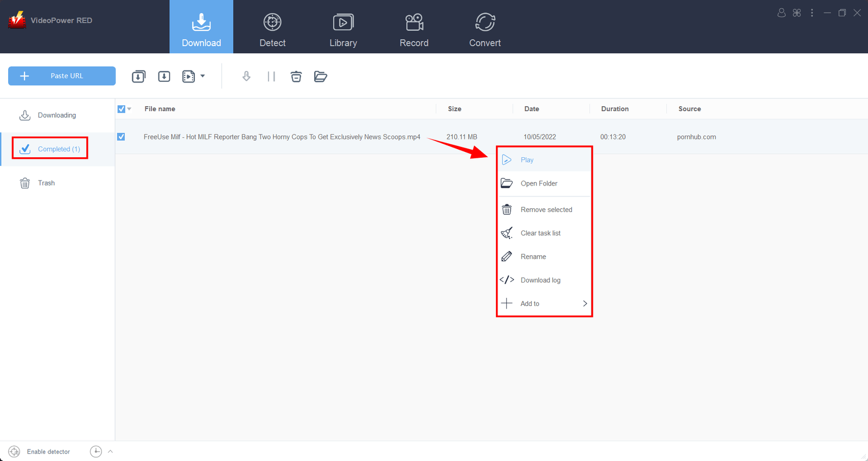The height and width of the screenshot is (461, 868).
Task: Choose Open Folder from context menu
Action: [544, 183]
